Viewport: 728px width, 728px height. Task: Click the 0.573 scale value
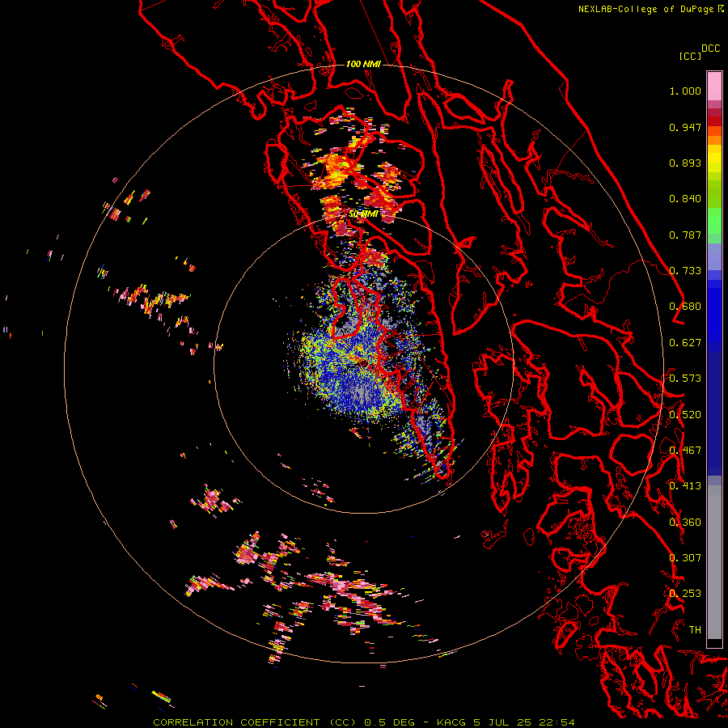coord(685,379)
